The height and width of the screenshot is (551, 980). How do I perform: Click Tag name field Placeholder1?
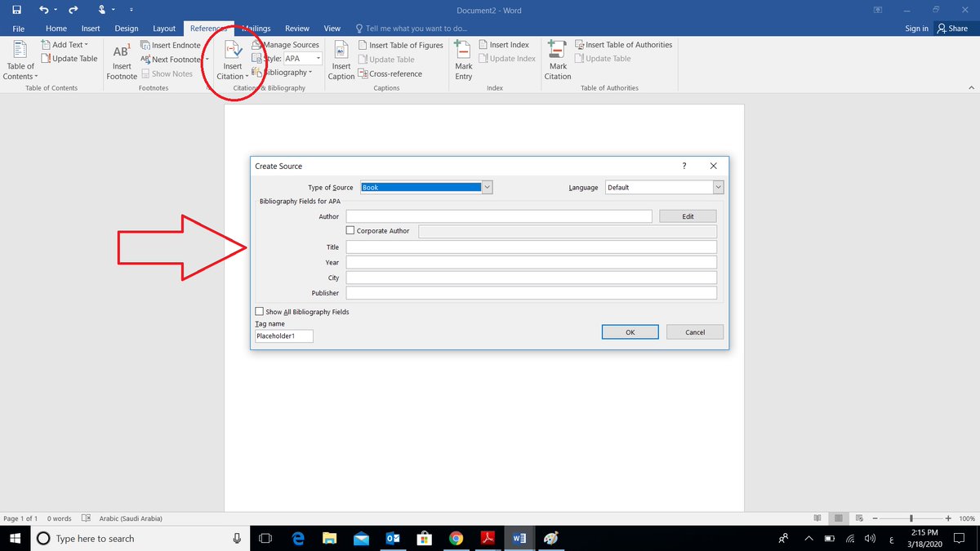pyautogui.click(x=284, y=335)
